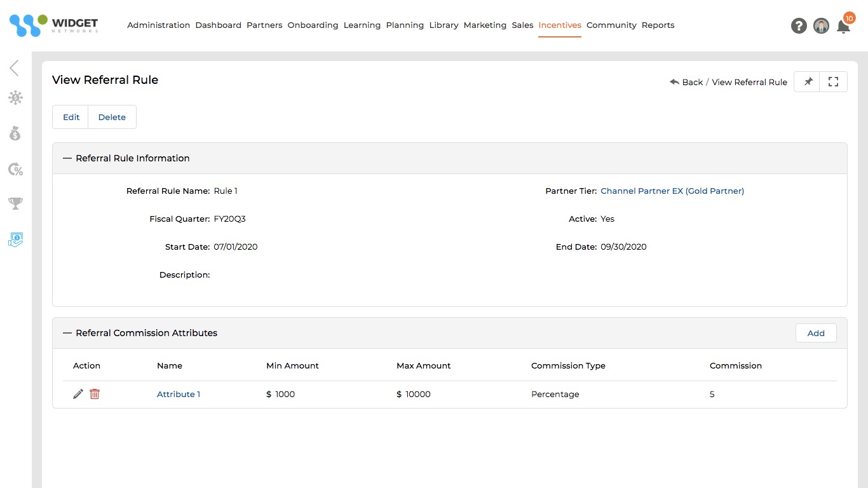Open the Library menu

(x=444, y=25)
